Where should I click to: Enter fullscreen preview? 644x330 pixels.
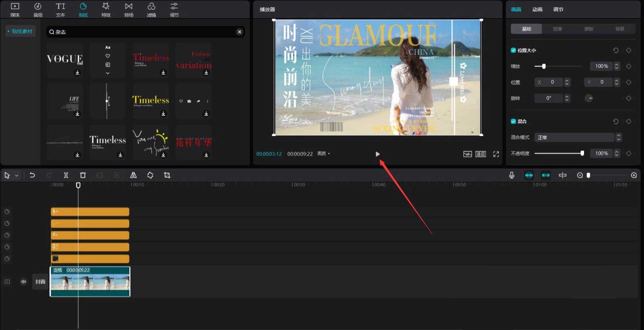(496, 154)
